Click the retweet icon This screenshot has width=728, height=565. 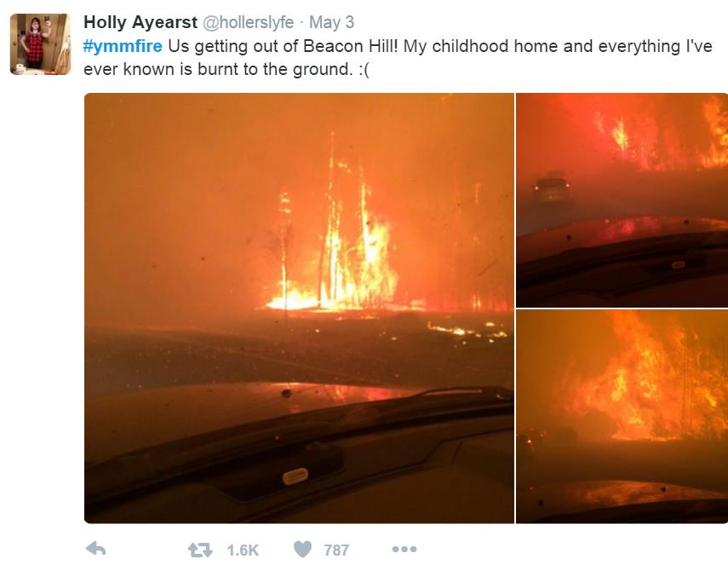coord(200,551)
